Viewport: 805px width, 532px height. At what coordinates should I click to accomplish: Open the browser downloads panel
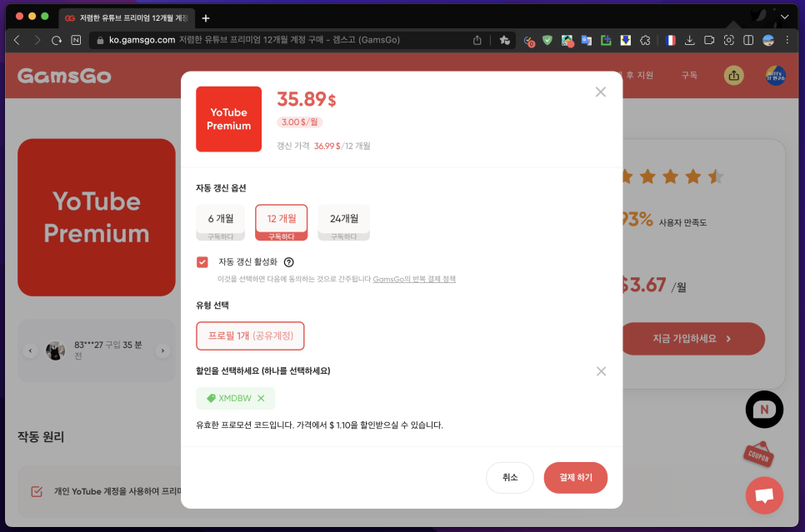[689, 40]
